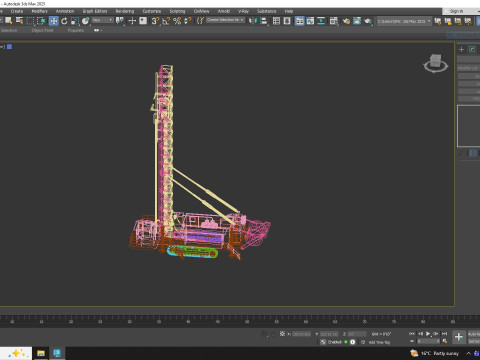Open Help menu
The image size is (480, 360).
point(289,11)
